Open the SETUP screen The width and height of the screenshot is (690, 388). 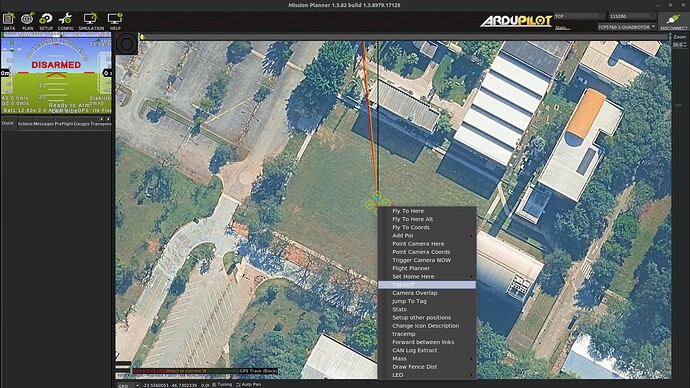[x=46, y=21]
